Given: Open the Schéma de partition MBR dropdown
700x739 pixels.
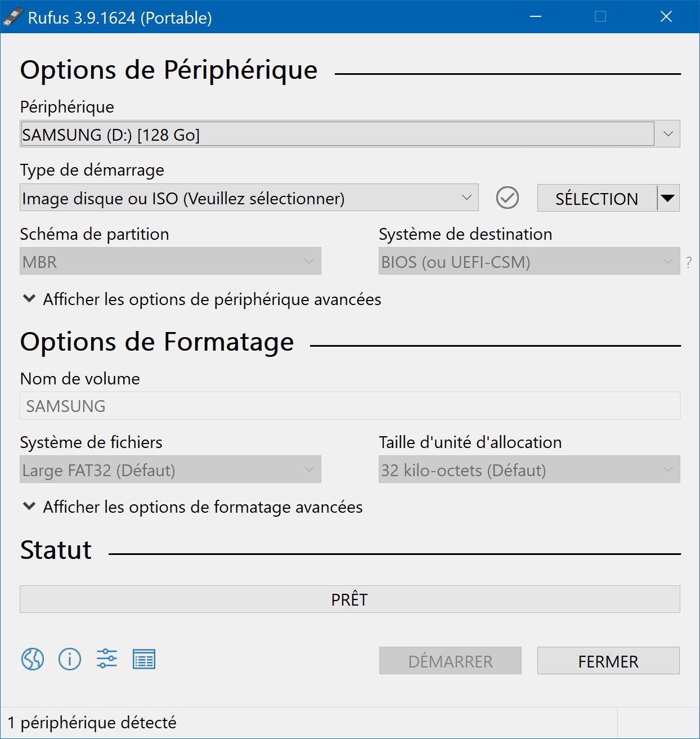Looking at the screenshot, I should [x=170, y=261].
